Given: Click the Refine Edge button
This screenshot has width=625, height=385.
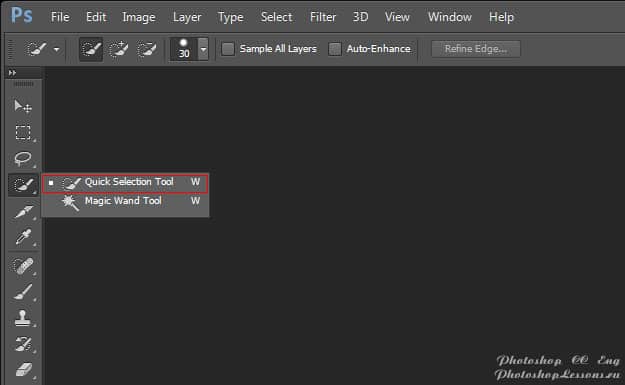Looking at the screenshot, I should pos(476,49).
